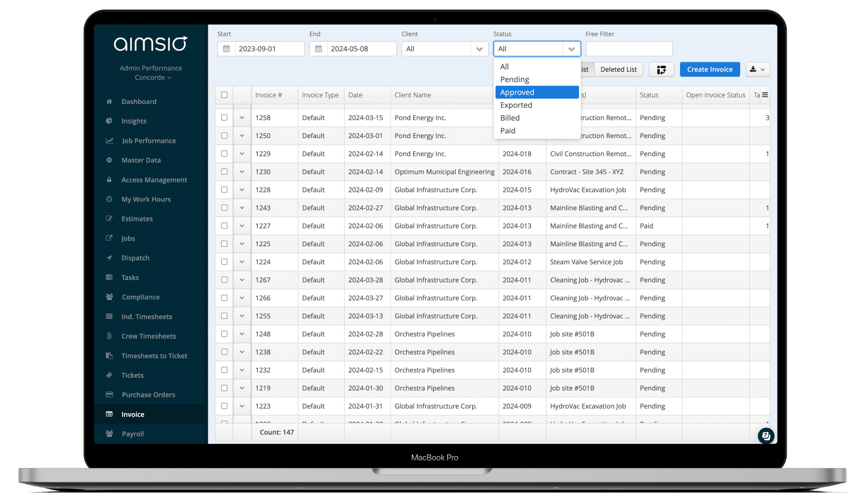Open the help chat bubble icon
864x504 pixels.
click(x=765, y=435)
